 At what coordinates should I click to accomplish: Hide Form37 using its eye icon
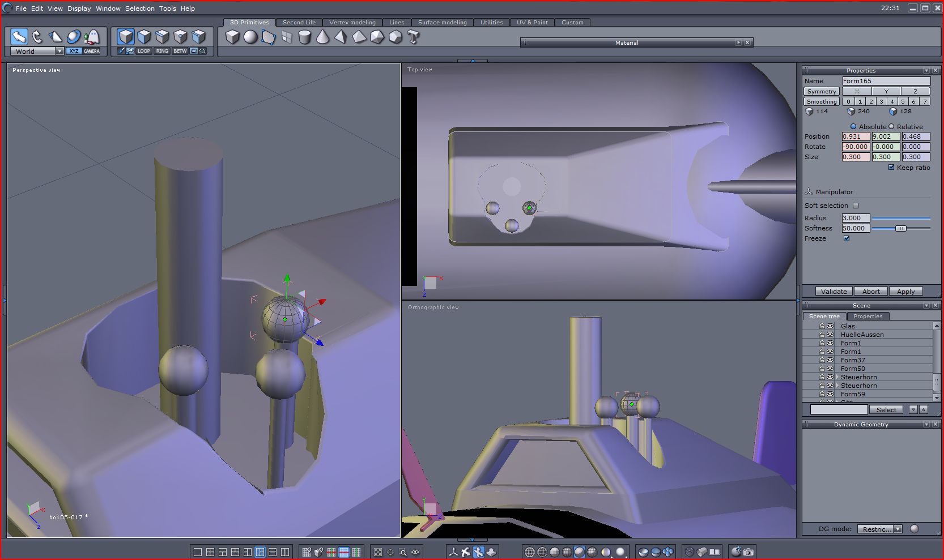point(830,360)
